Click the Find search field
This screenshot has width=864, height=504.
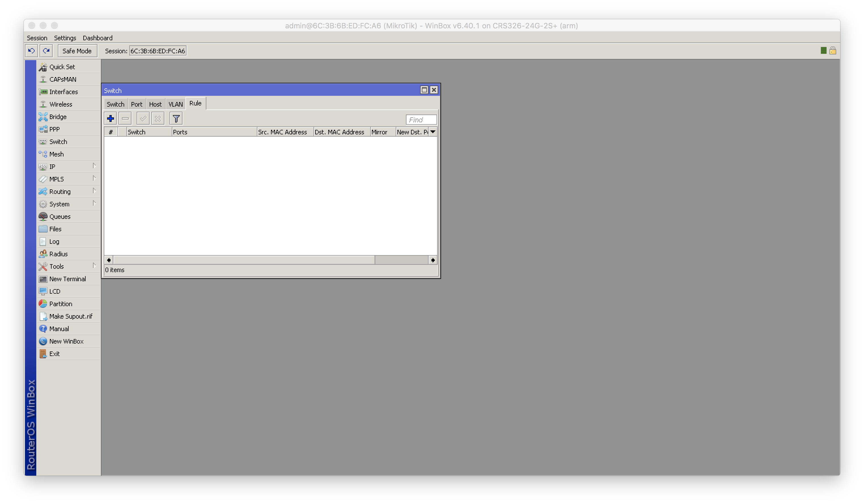click(x=421, y=120)
